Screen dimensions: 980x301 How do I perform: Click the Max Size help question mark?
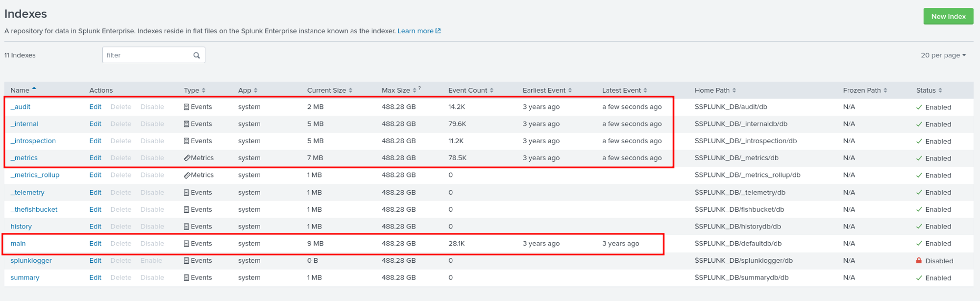(420, 88)
